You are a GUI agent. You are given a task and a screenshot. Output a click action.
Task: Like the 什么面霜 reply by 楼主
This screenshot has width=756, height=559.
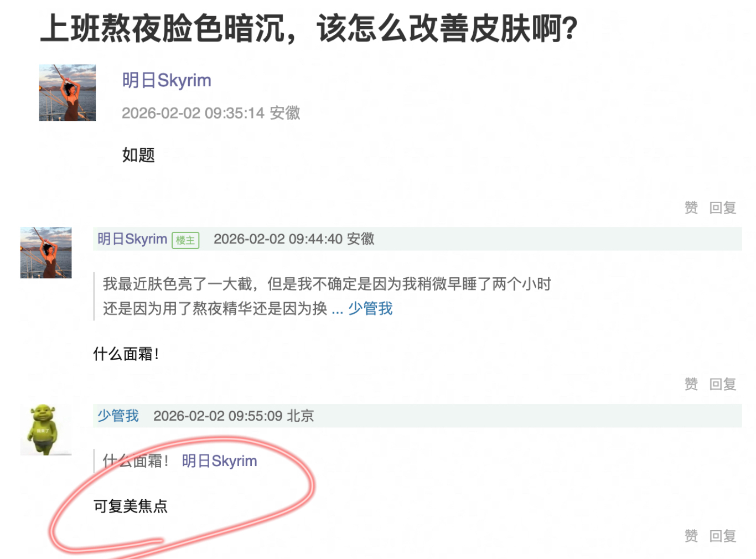click(691, 384)
